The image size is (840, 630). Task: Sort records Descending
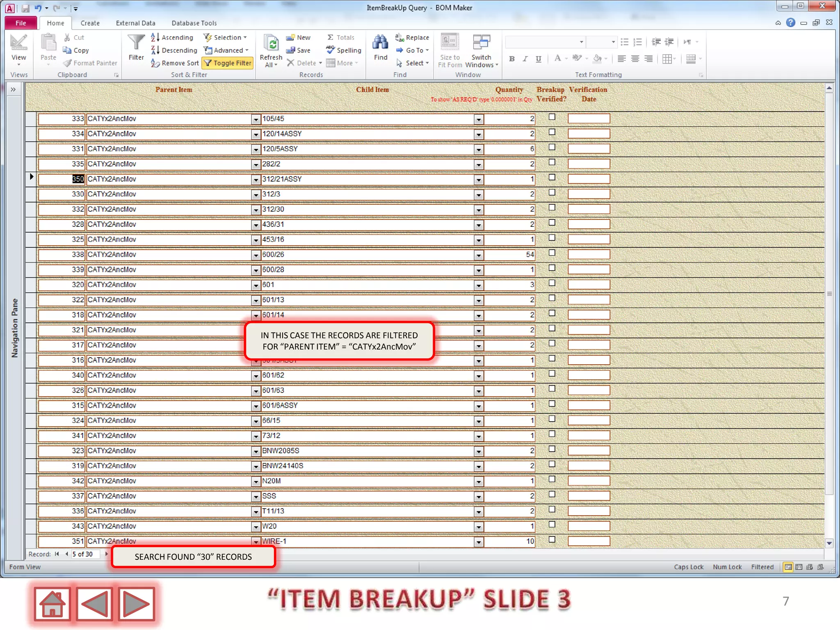click(174, 50)
